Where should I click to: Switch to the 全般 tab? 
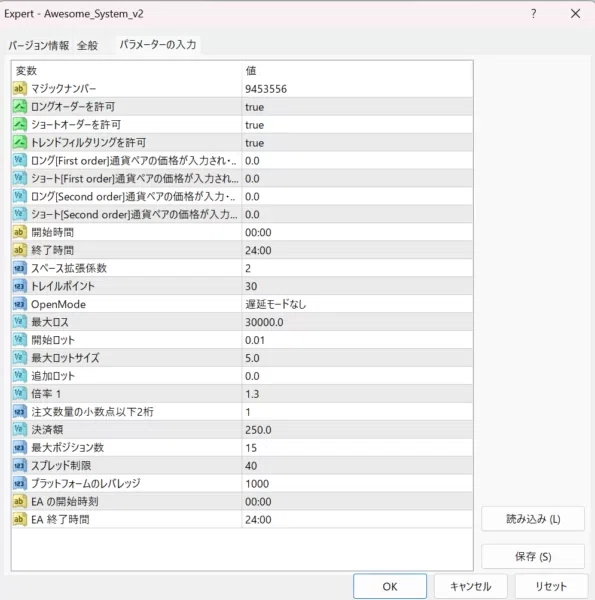[87, 46]
